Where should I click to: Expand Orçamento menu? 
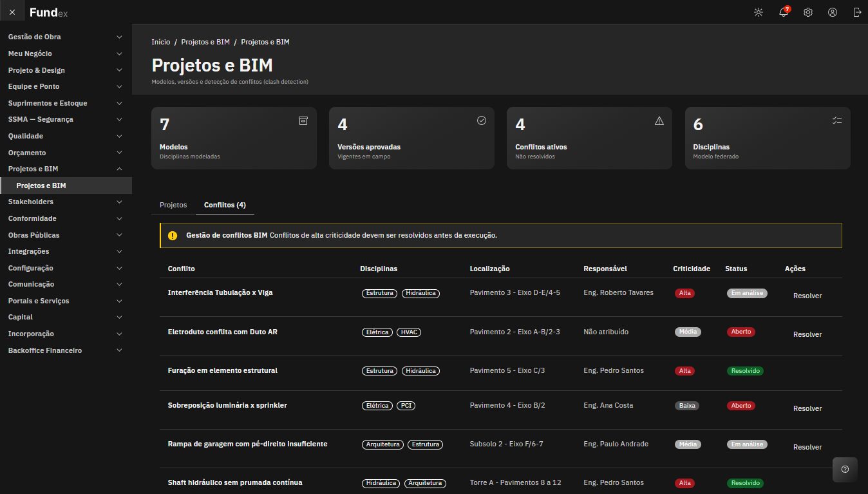66,153
